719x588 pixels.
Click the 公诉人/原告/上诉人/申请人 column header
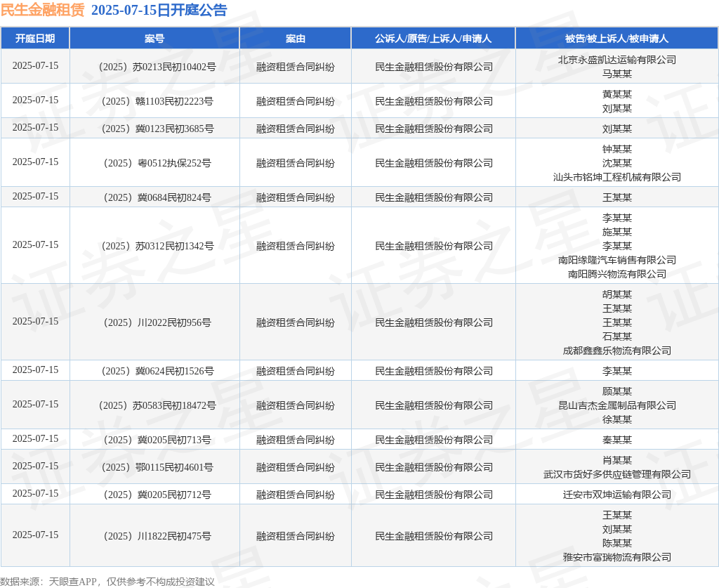[433, 39]
